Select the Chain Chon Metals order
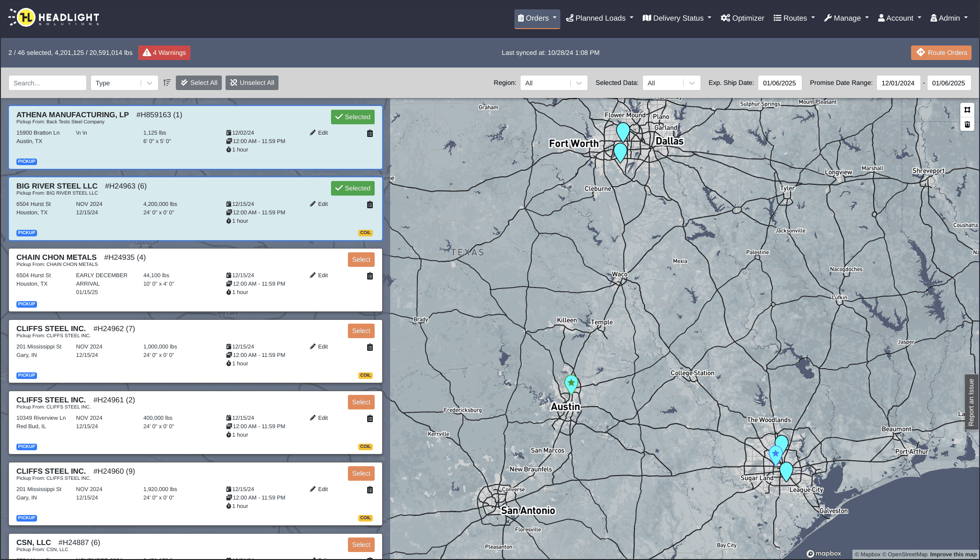 tap(361, 259)
